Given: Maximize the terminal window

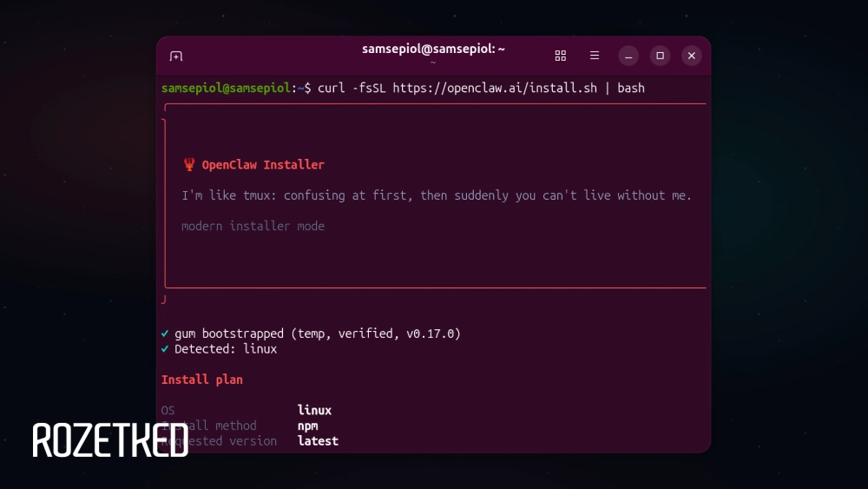Looking at the screenshot, I should [x=660, y=56].
